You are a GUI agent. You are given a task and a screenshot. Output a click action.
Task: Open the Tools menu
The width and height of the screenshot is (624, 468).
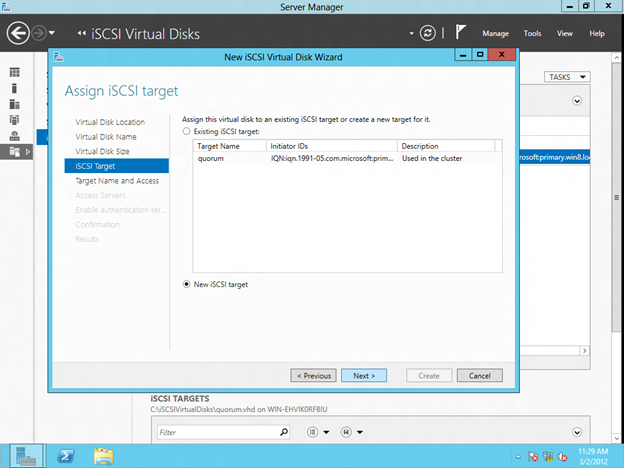pyautogui.click(x=532, y=33)
